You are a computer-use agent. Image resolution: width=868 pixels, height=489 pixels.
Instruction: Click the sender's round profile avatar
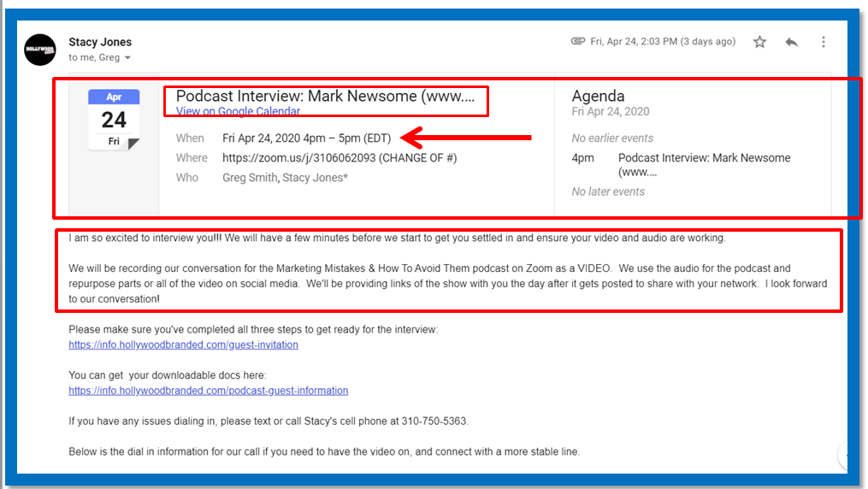click(x=40, y=50)
